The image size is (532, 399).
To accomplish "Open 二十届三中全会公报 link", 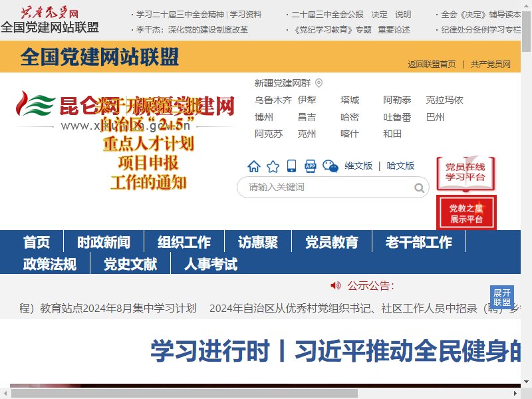I will tap(327, 15).
